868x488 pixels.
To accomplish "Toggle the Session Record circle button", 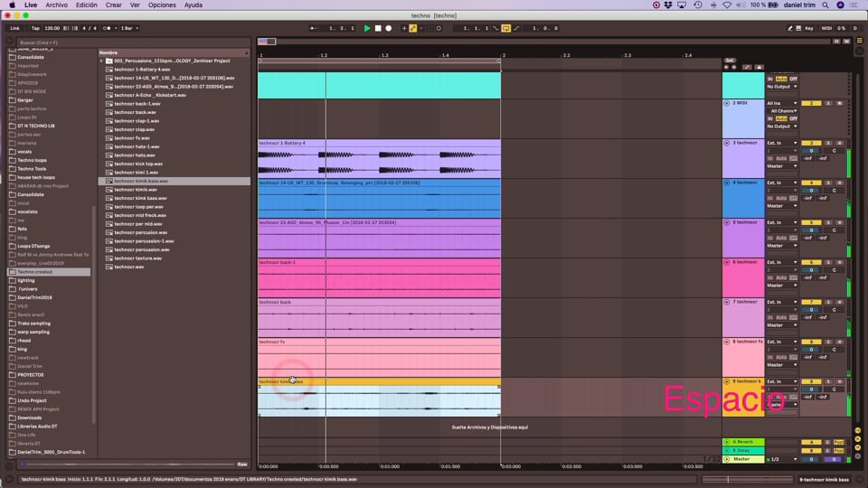I will click(439, 28).
